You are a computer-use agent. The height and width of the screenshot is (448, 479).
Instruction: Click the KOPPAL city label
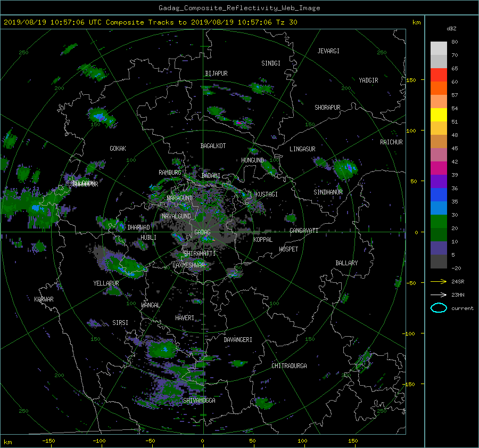coord(263,240)
